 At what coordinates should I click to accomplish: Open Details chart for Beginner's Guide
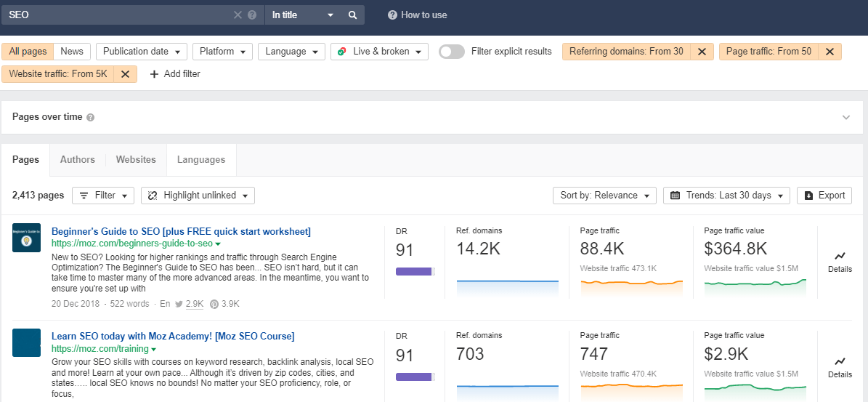pos(840,262)
